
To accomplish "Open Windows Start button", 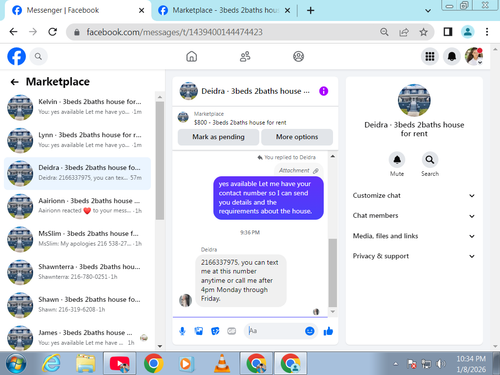I will click(x=16, y=363).
